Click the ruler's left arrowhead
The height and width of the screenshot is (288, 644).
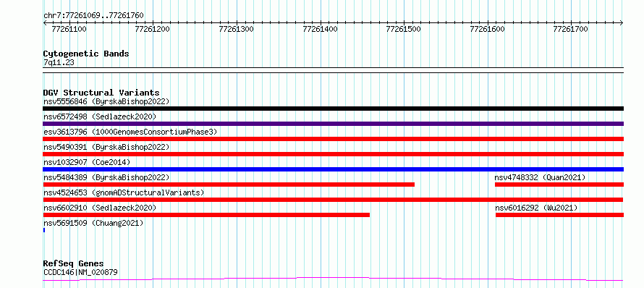[45, 23]
